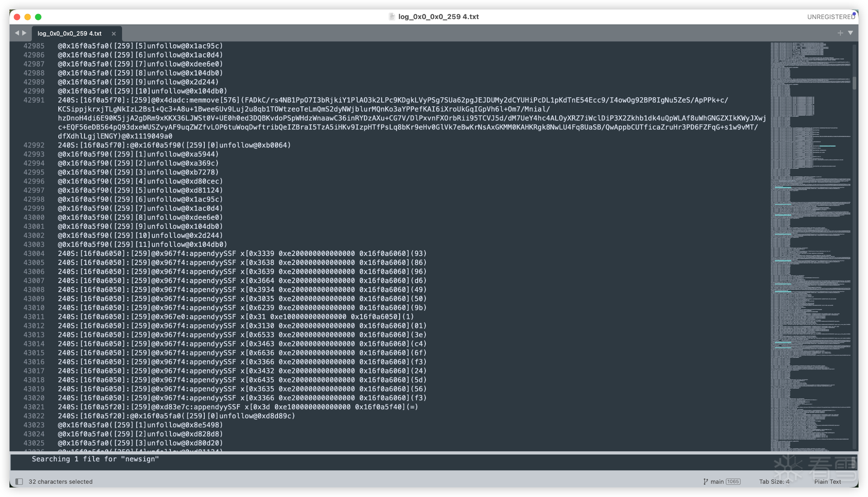The image size is (868, 497).
Task: Click the Searching 1 file results line
Action: pos(95,459)
